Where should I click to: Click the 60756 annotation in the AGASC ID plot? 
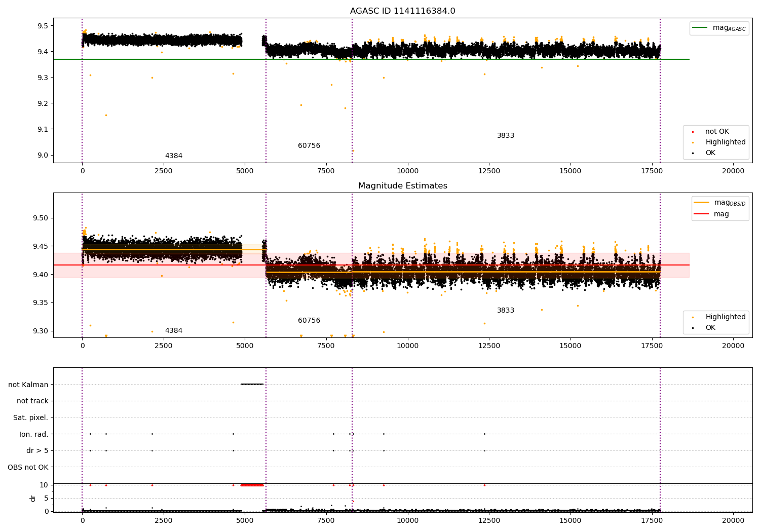309,146
